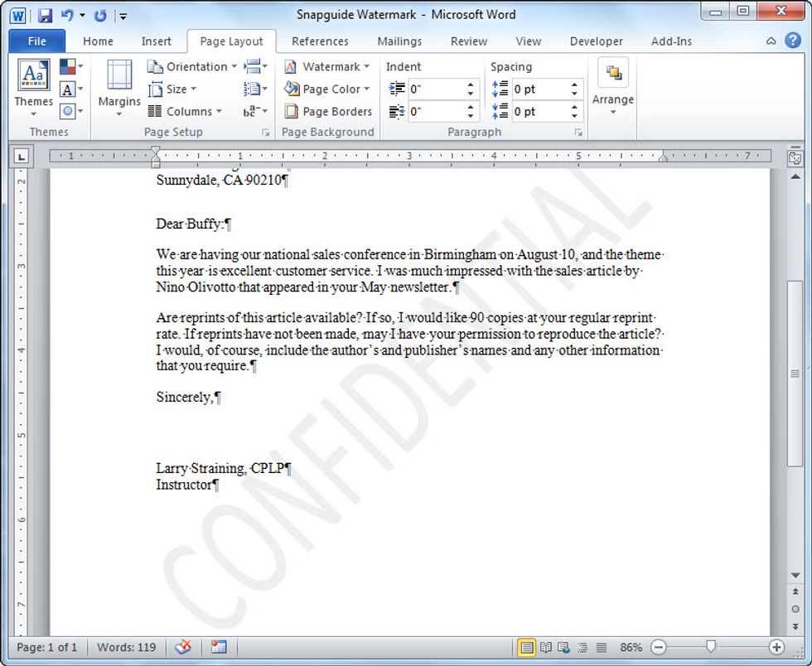Click the Microsoft Office Help question mark

(x=793, y=41)
